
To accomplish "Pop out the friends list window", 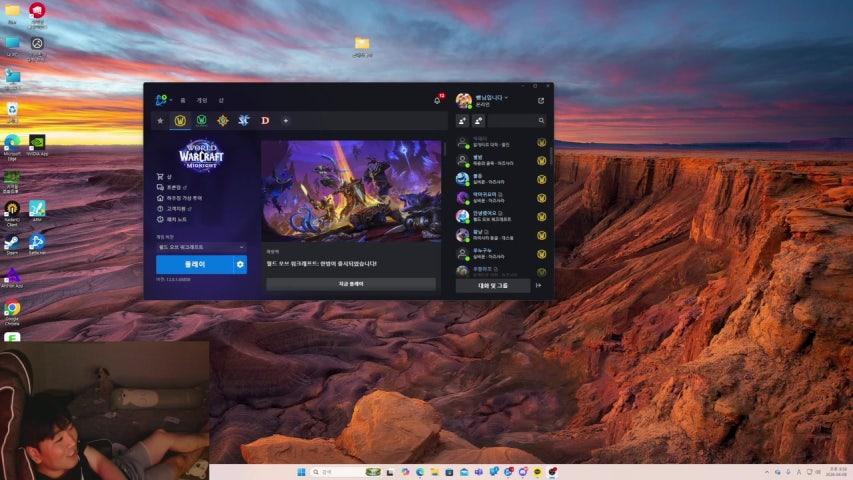I will (x=541, y=101).
